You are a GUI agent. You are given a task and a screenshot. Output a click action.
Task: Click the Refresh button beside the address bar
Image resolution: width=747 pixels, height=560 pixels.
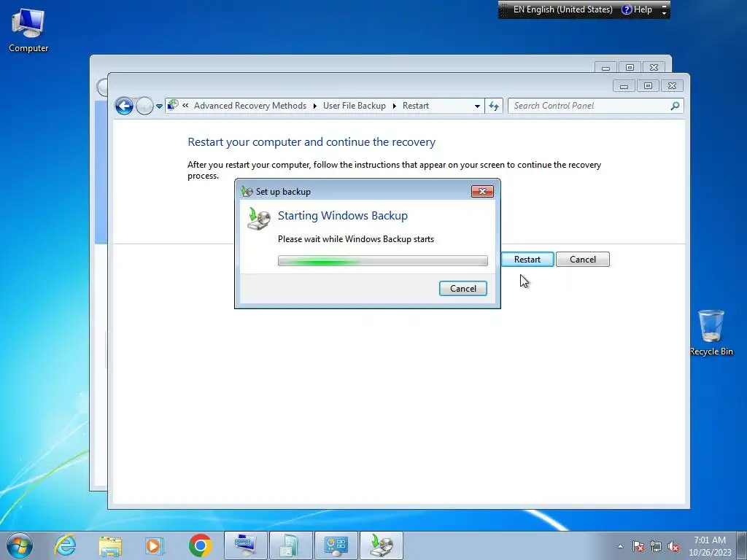pyautogui.click(x=494, y=106)
